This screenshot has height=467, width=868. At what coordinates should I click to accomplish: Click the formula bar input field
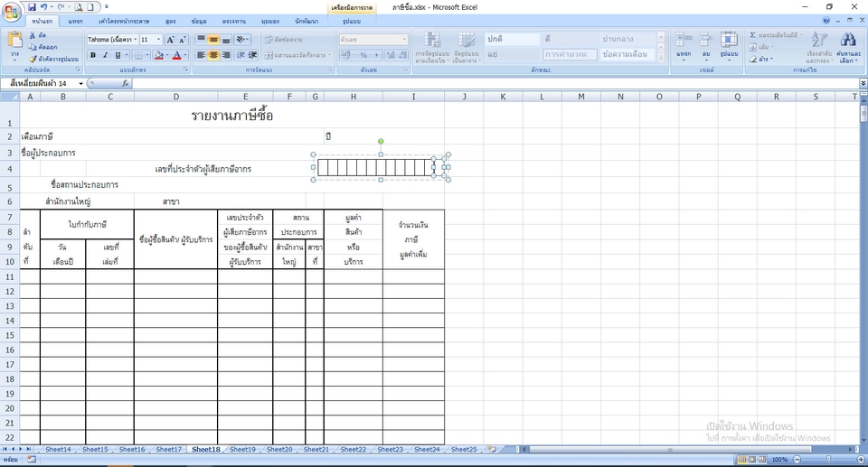point(495,83)
